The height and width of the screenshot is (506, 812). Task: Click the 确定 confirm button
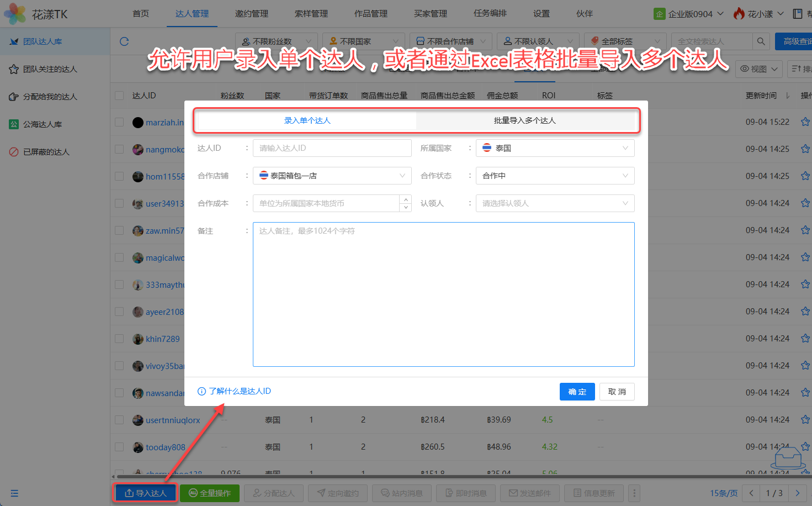click(x=577, y=392)
